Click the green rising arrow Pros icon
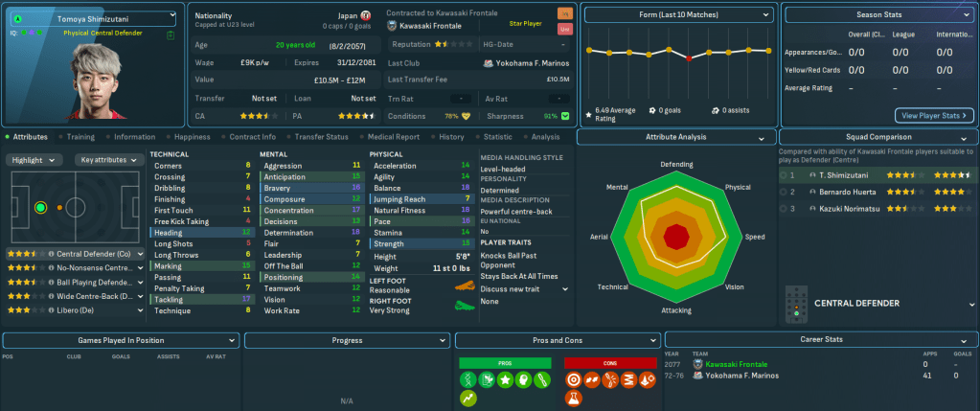 point(469,397)
